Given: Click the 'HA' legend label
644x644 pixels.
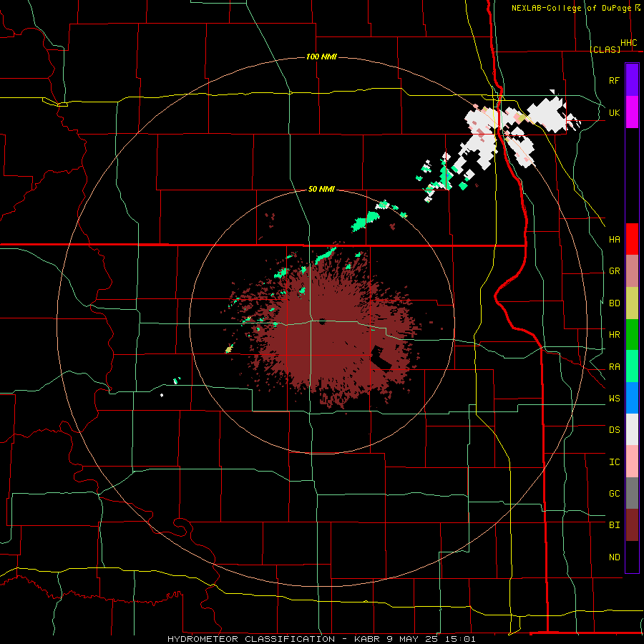Looking at the screenshot, I should [614, 240].
